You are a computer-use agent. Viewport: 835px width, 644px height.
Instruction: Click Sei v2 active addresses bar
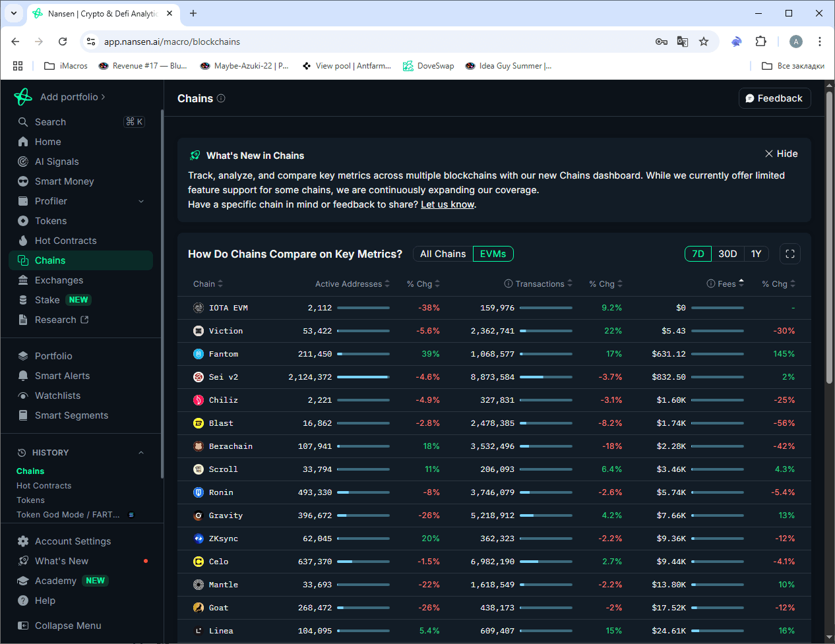tap(363, 377)
